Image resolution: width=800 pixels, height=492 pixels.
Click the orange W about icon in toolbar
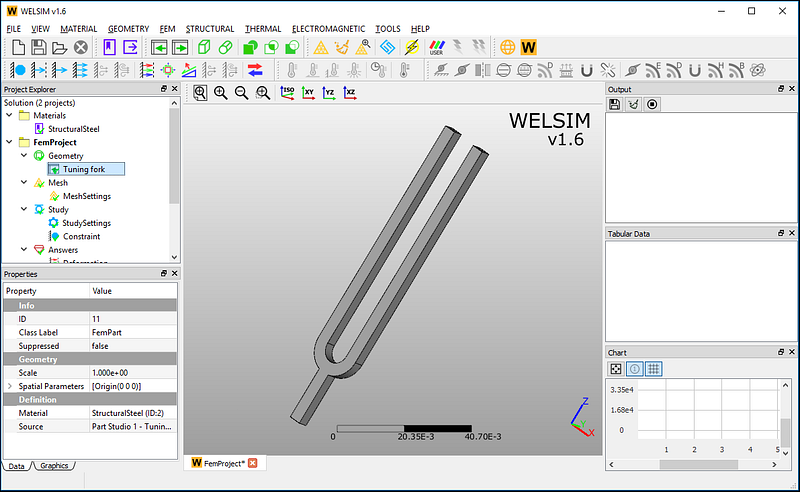529,47
